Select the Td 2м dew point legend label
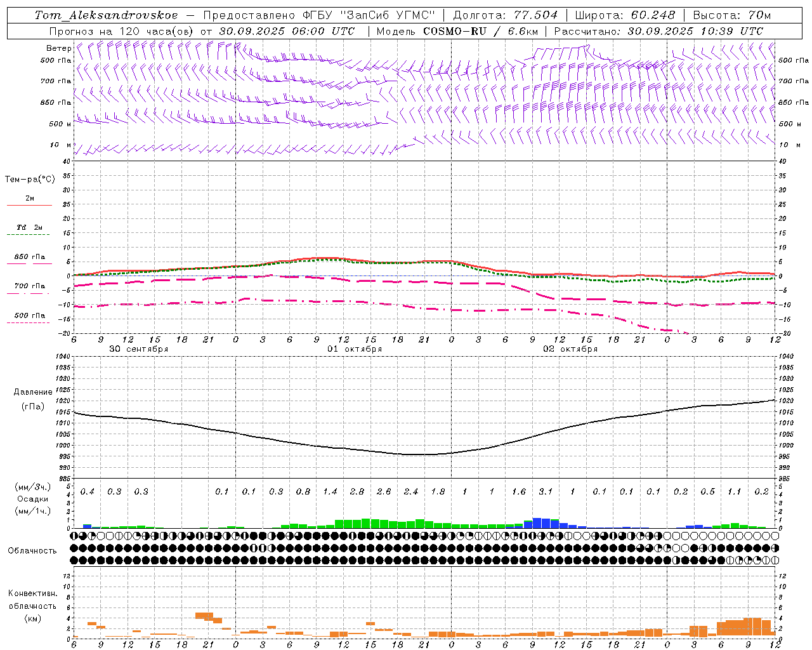The height and width of the screenshot is (650, 812). tap(30, 227)
